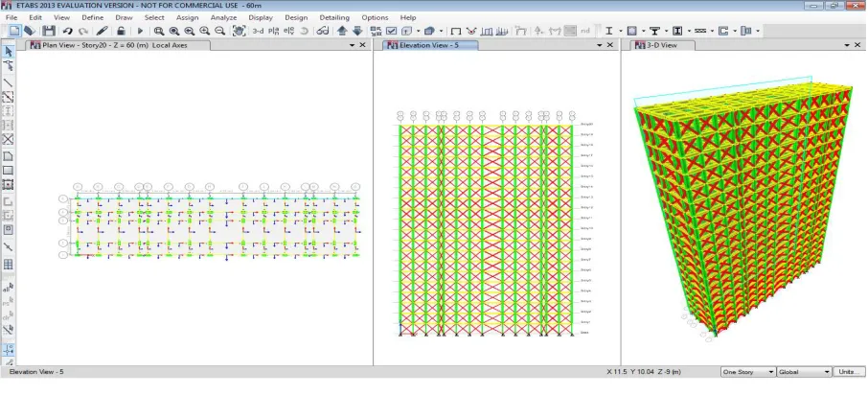This screenshot has width=868, height=395.
Task: Undo the last action
Action: [x=67, y=31]
